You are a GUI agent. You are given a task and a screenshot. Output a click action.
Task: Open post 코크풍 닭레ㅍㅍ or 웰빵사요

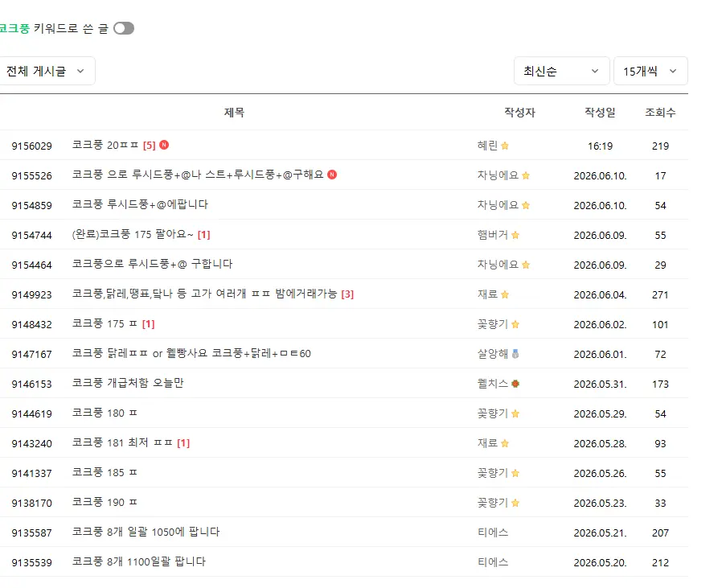pos(191,353)
